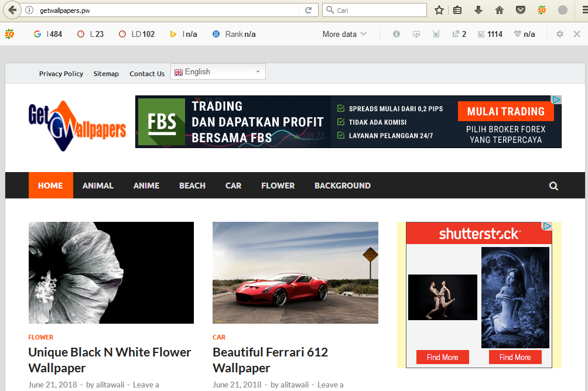
Task: Open the downloads arrow icon
Action: coord(478,10)
